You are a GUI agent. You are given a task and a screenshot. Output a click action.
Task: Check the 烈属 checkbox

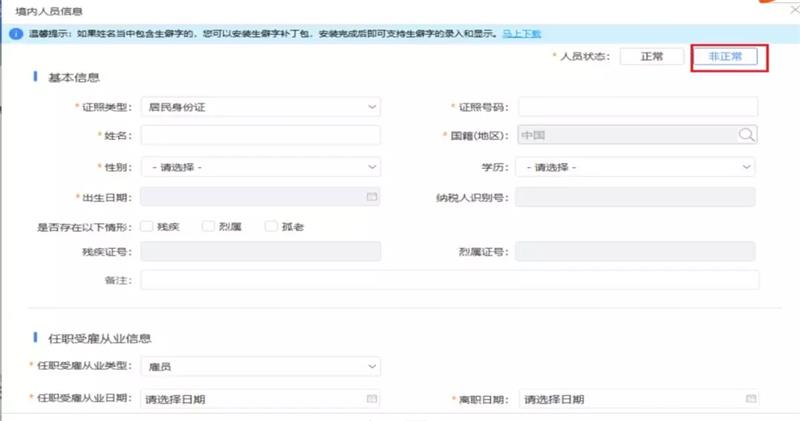208,226
